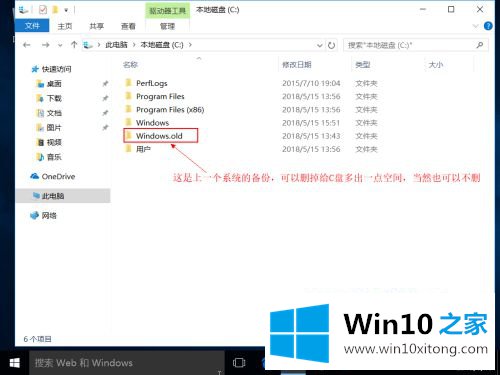The width and height of the screenshot is (500, 375).
Task: Expand the chevron after 此电脑 breadcrumb
Action: [134, 45]
